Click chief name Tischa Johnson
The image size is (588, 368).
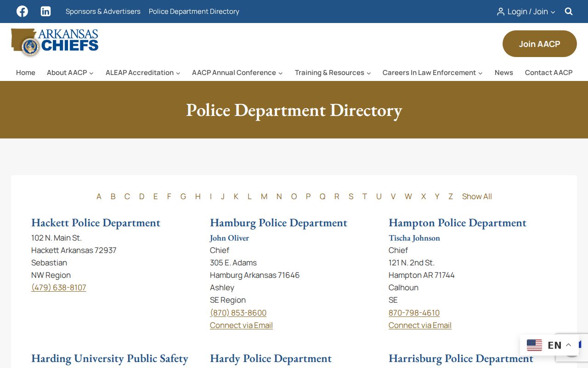(414, 238)
